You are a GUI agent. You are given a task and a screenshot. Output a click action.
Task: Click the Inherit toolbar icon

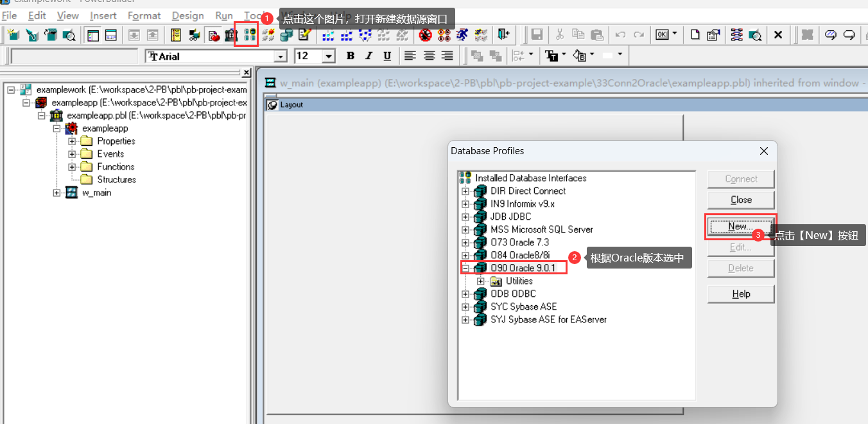(31, 35)
